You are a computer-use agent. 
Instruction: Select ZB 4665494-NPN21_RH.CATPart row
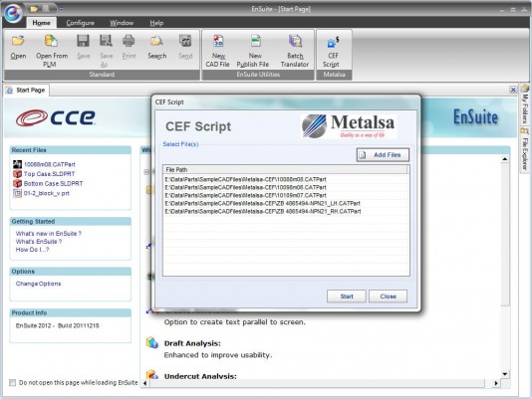[286, 212]
